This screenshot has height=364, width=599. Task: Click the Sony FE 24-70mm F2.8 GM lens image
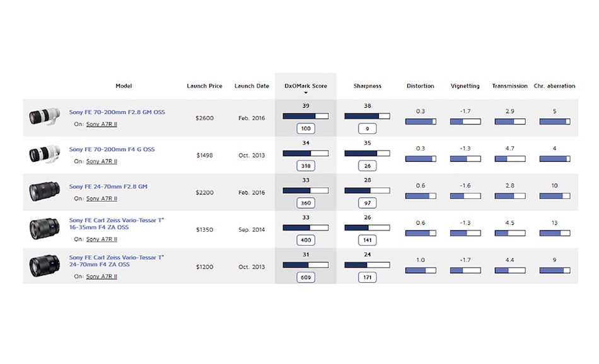(44, 191)
